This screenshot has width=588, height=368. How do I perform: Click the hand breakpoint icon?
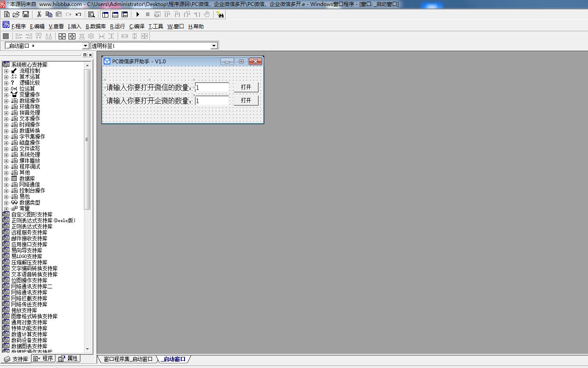pos(207,15)
